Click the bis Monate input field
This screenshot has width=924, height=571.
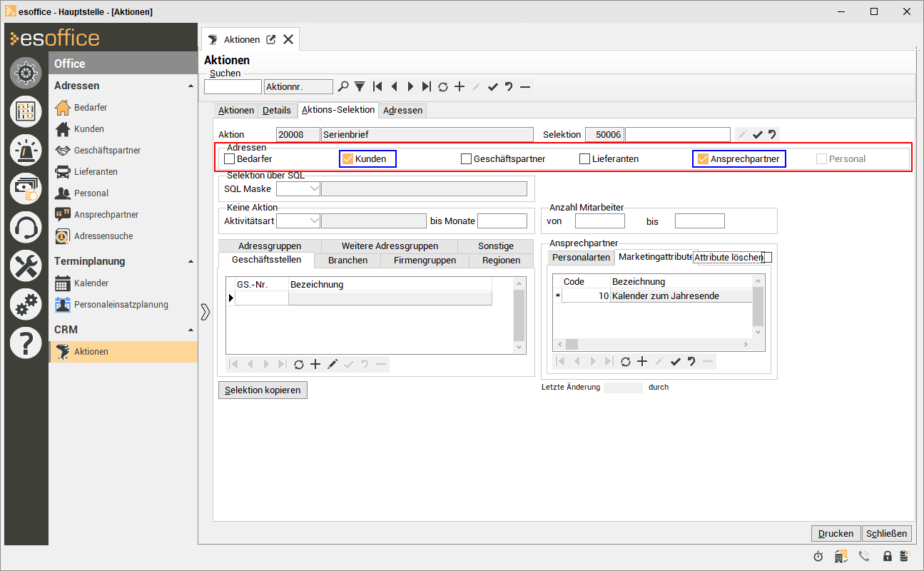pos(502,221)
